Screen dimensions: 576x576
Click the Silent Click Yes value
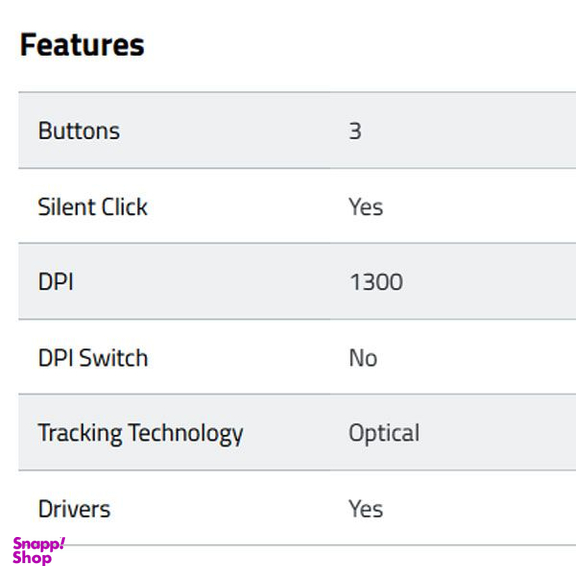pyautogui.click(x=366, y=206)
